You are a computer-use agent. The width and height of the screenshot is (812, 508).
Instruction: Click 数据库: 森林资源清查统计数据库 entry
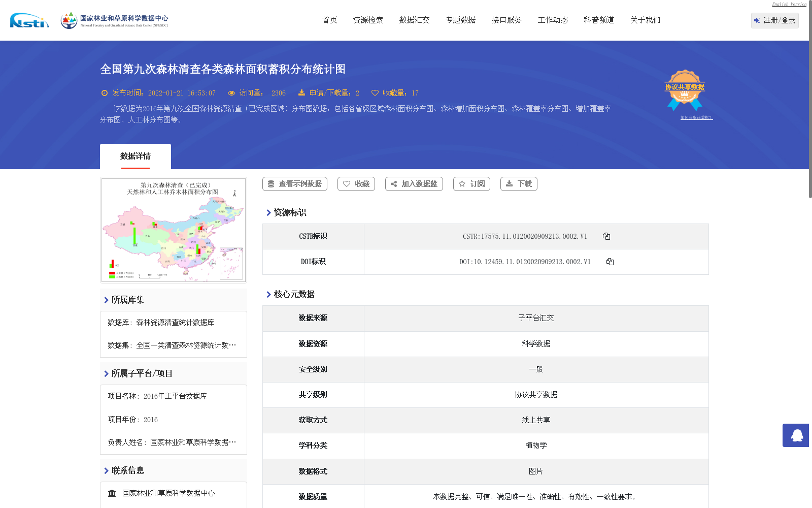click(x=161, y=323)
